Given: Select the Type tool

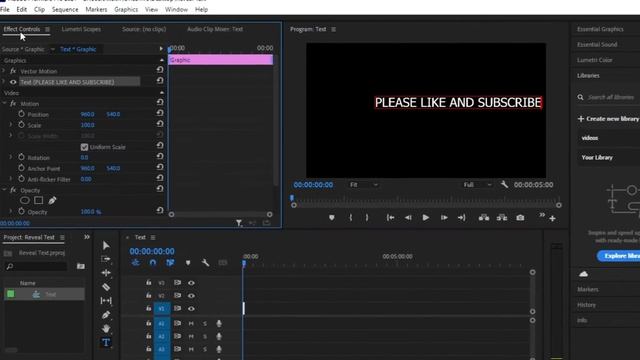Looking at the screenshot, I should coord(106,342).
